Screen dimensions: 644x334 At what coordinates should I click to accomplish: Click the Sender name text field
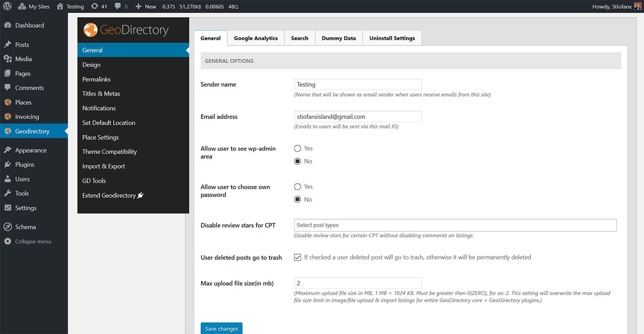(358, 85)
